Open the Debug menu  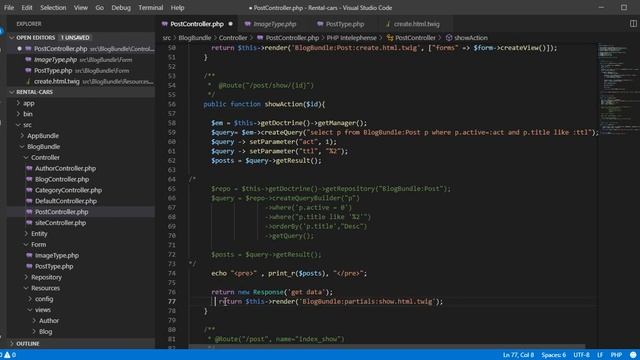pos(121,8)
